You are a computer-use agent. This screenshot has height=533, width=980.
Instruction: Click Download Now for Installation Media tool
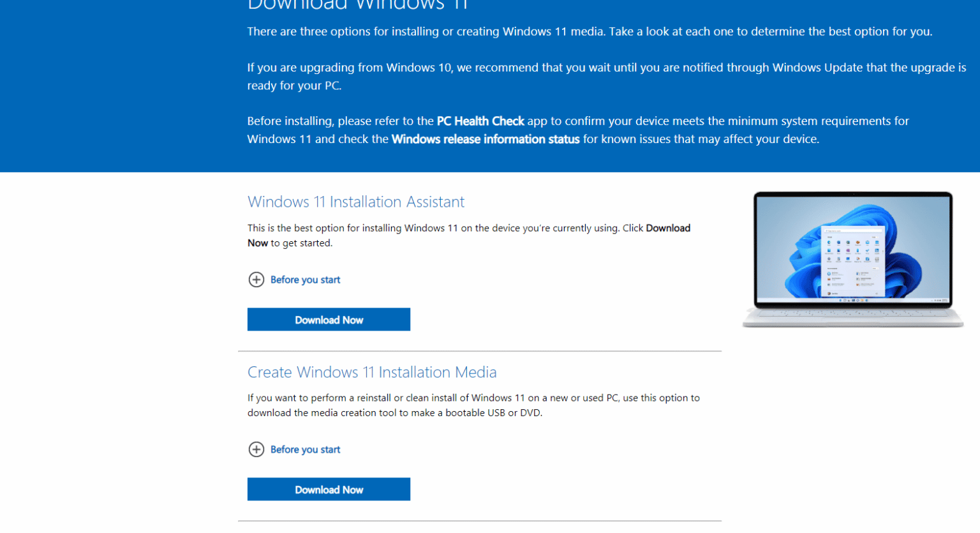click(x=329, y=489)
